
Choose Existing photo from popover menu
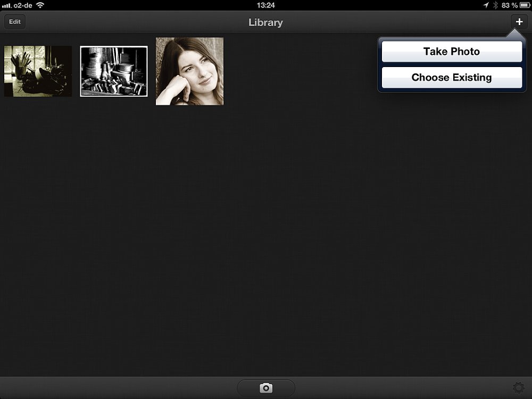tap(452, 78)
